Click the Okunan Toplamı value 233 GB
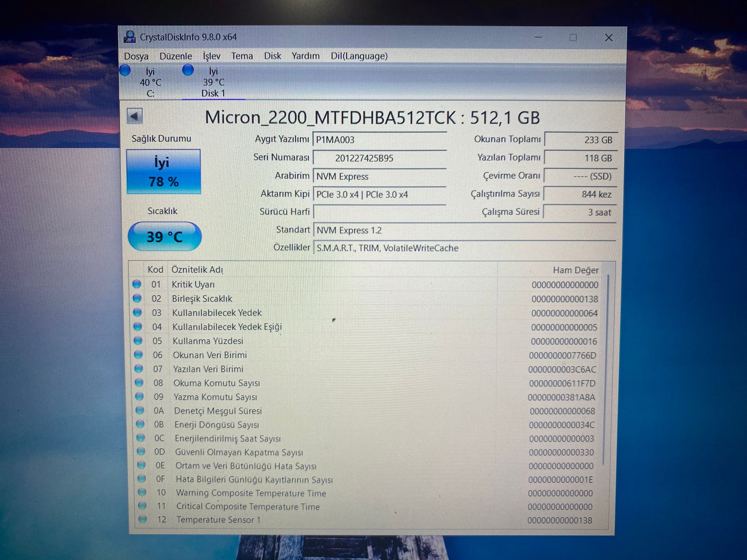The height and width of the screenshot is (560, 747). 581,140
